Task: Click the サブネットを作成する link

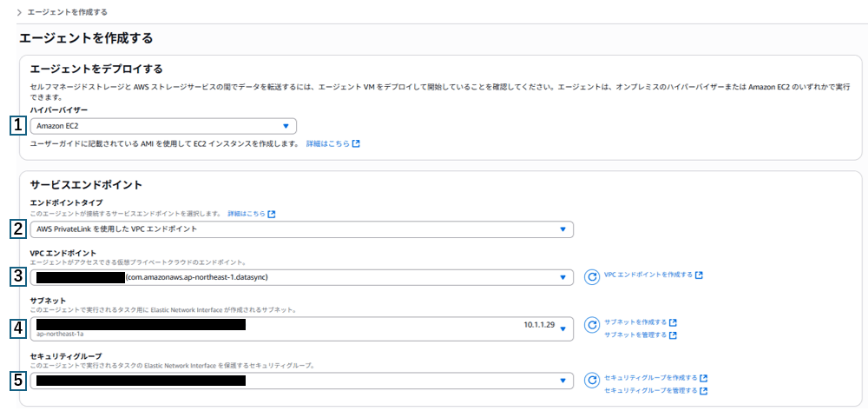Action: [635, 322]
